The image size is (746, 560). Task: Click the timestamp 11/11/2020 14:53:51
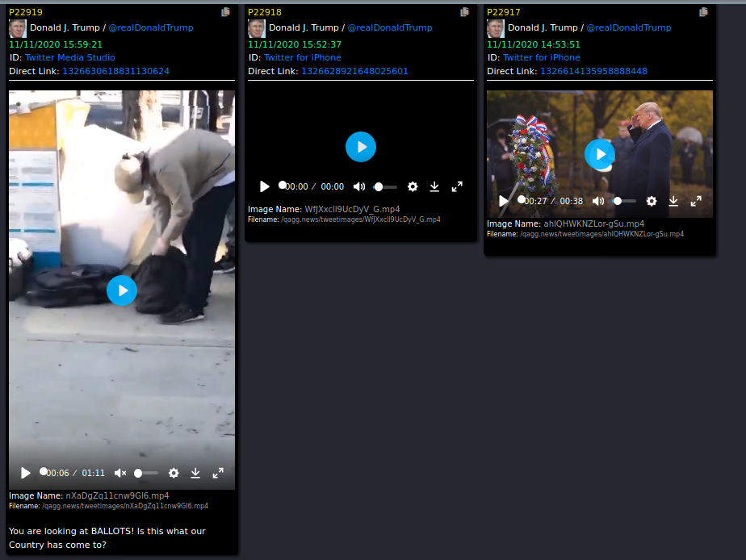[534, 44]
